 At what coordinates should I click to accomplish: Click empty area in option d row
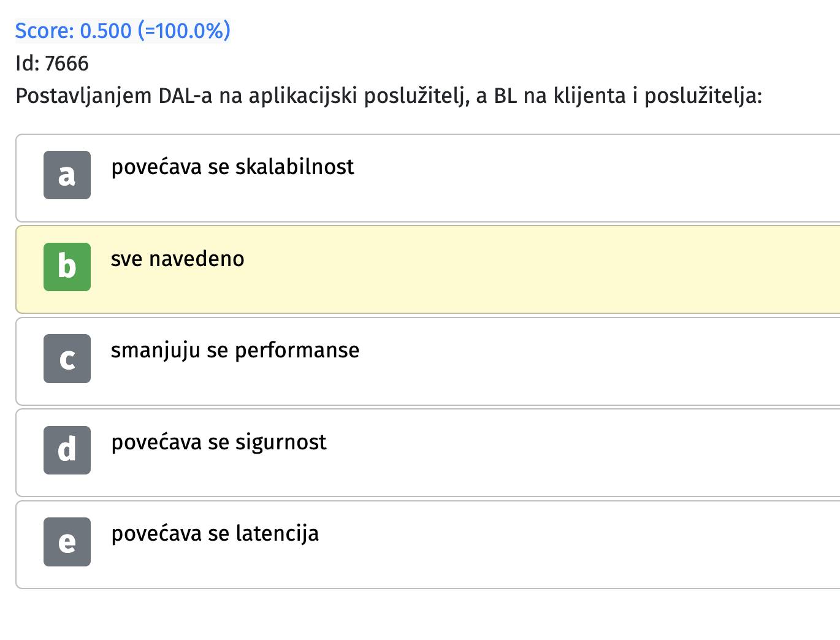tap(582, 453)
